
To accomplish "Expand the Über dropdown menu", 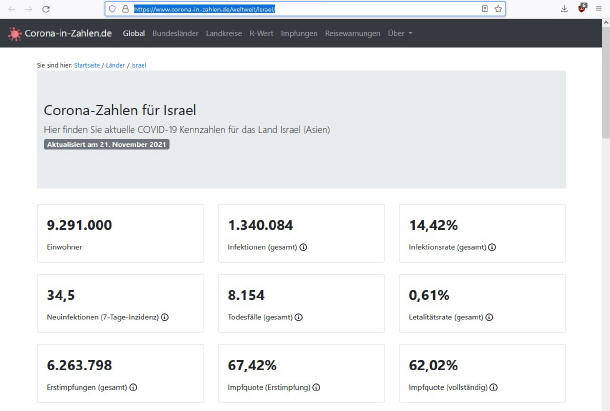I will (x=400, y=33).
